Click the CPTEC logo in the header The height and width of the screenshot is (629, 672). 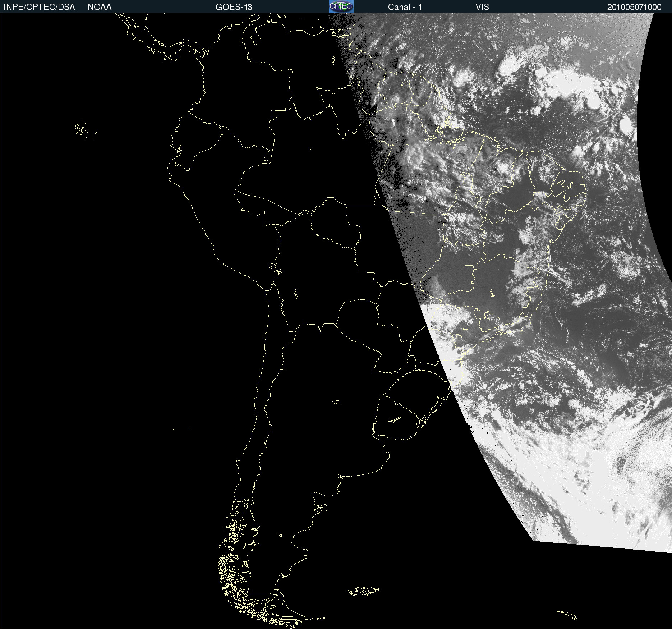(x=341, y=6)
